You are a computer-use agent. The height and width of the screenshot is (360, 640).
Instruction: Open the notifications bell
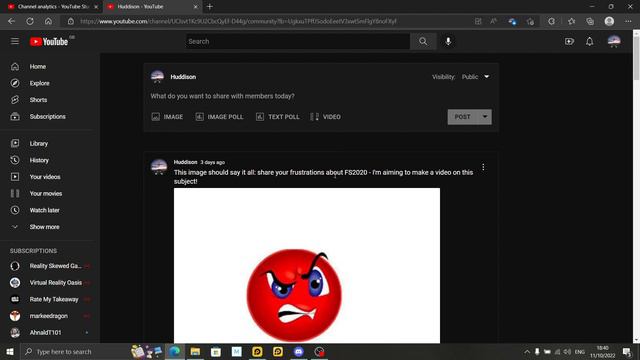589,41
